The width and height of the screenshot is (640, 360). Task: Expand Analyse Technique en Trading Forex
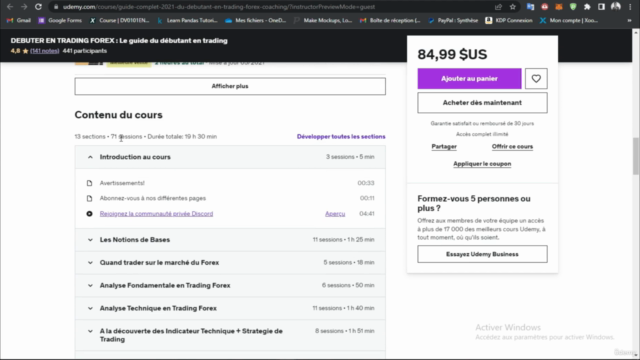coord(230,308)
